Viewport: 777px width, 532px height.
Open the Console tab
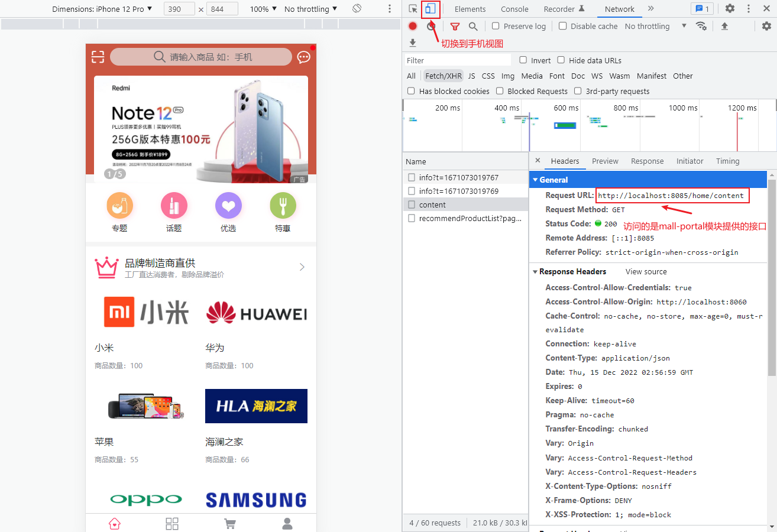(514, 9)
